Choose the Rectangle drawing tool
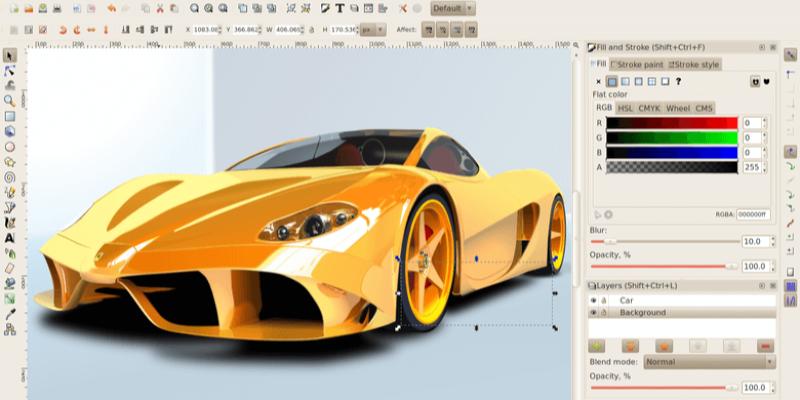Screen dimensions: 800x400 click(9, 115)
